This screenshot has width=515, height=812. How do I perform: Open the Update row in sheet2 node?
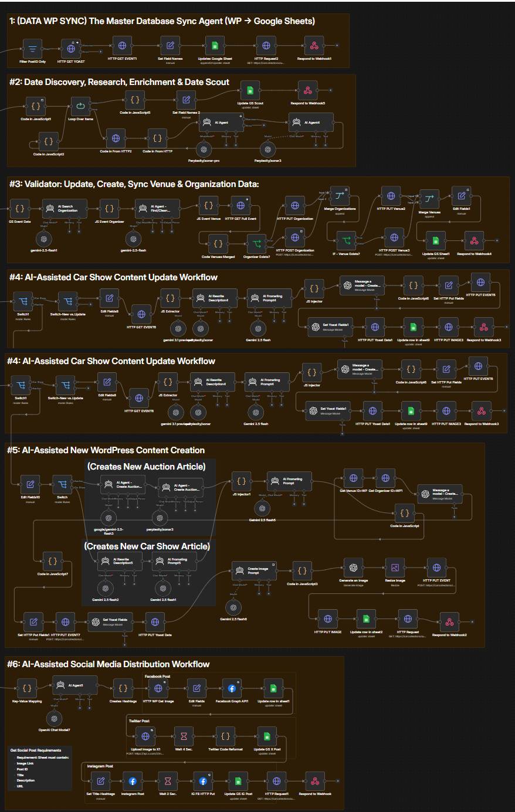coord(366,619)
